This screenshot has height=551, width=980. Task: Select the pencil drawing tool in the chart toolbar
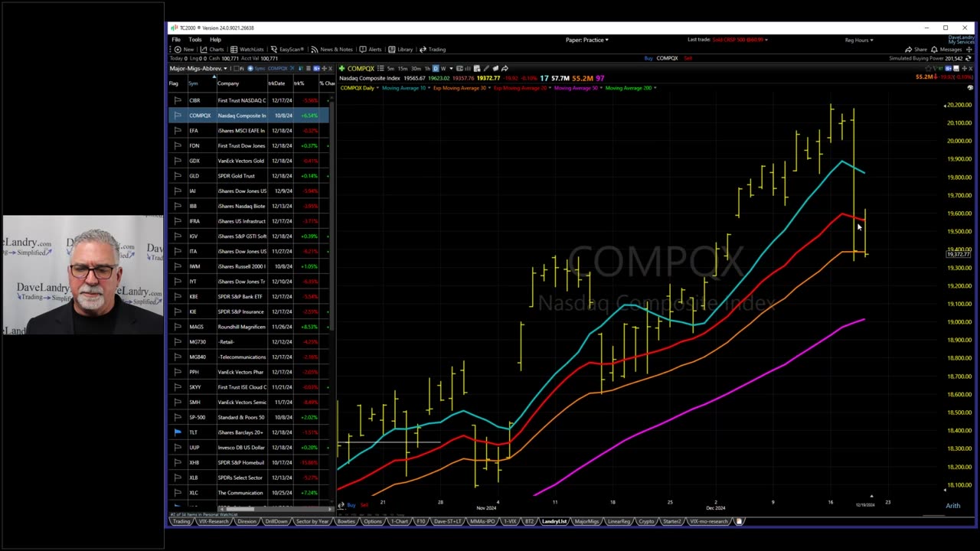tap(485, 69)
